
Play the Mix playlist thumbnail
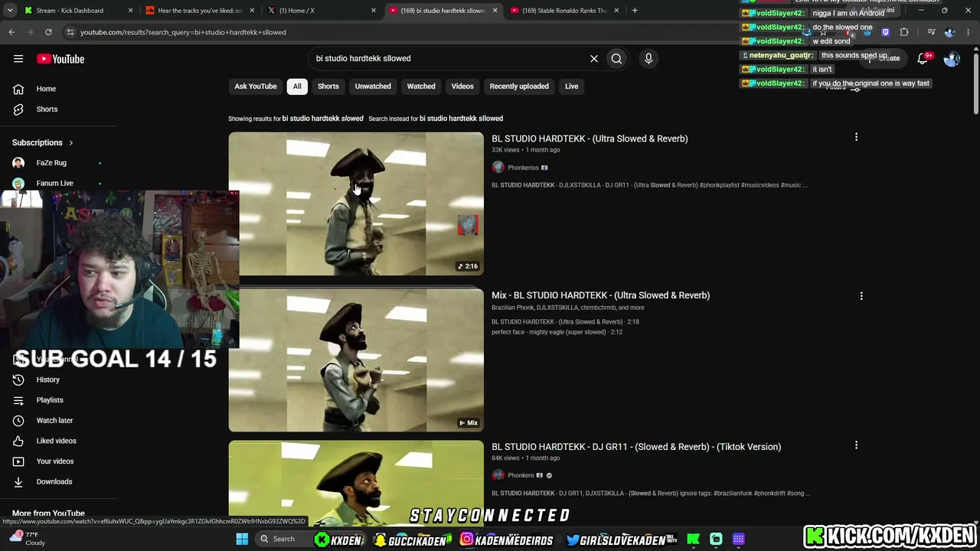[x=356, y=360]
